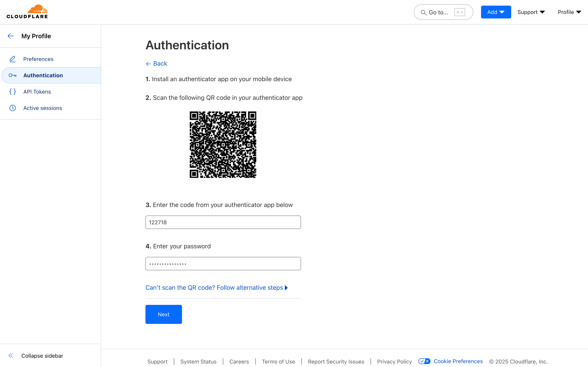Click the back arrow beside My Profile
The height and width of the screenshot is (367, 588).
point(11,36)
